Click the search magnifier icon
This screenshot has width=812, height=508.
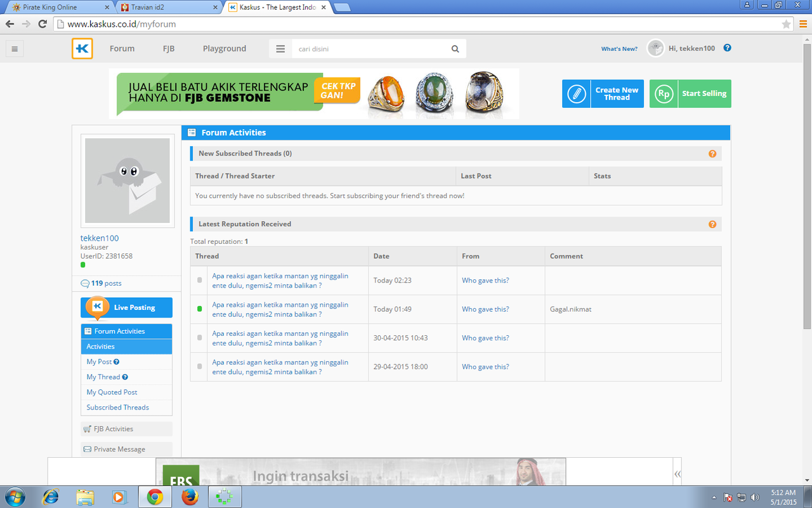tap(455, 49)
